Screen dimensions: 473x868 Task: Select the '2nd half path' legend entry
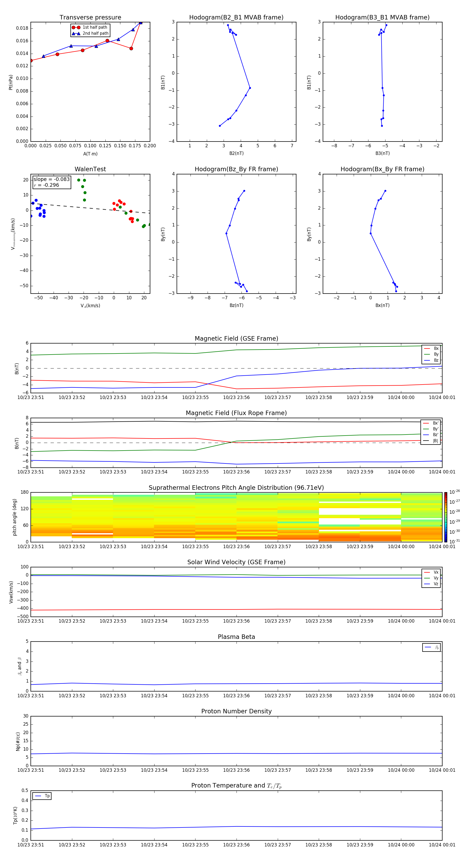click(x=90, y=33)
